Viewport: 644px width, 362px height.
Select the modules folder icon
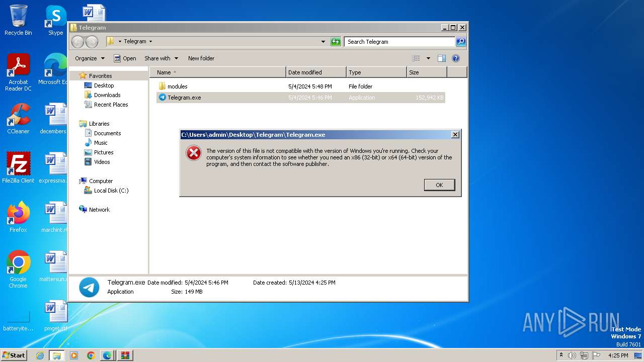pos(162,86)
